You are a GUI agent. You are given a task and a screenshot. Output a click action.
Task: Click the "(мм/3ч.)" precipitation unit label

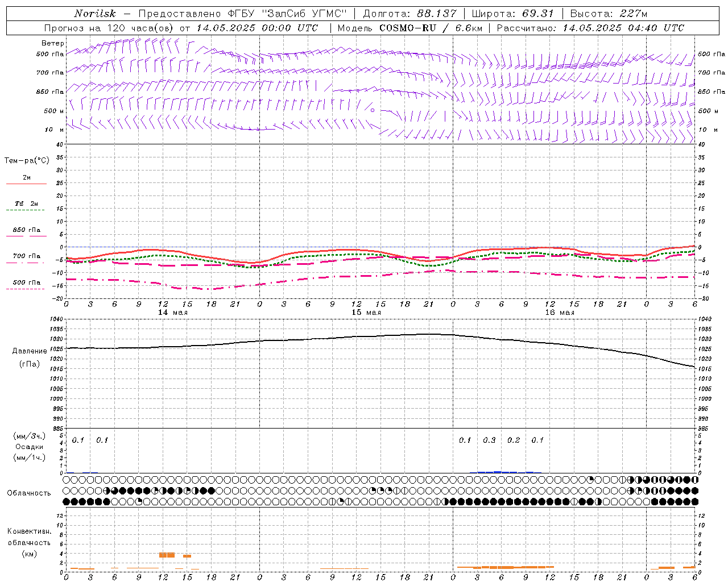click(x=30, y=436)
